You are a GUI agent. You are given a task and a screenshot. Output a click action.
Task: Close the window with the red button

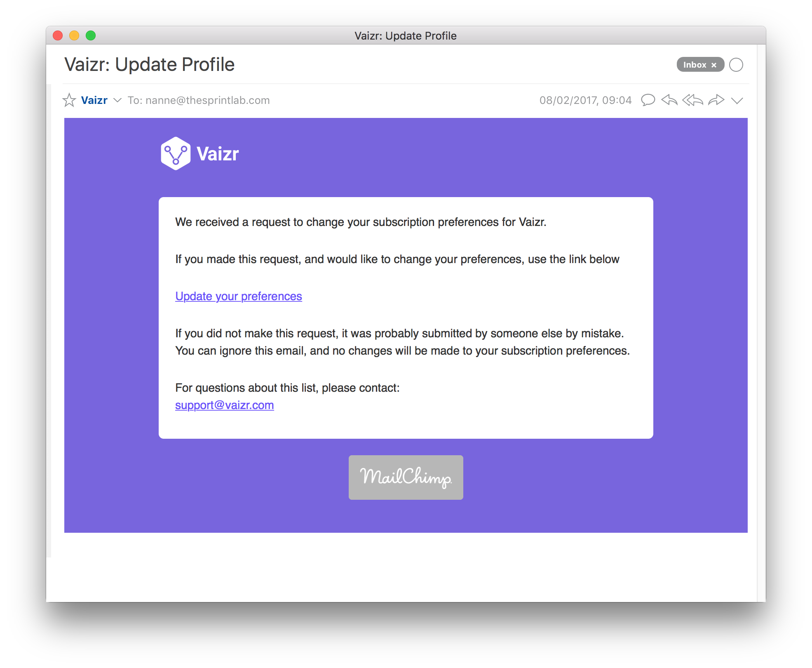[x=58, y=35]
